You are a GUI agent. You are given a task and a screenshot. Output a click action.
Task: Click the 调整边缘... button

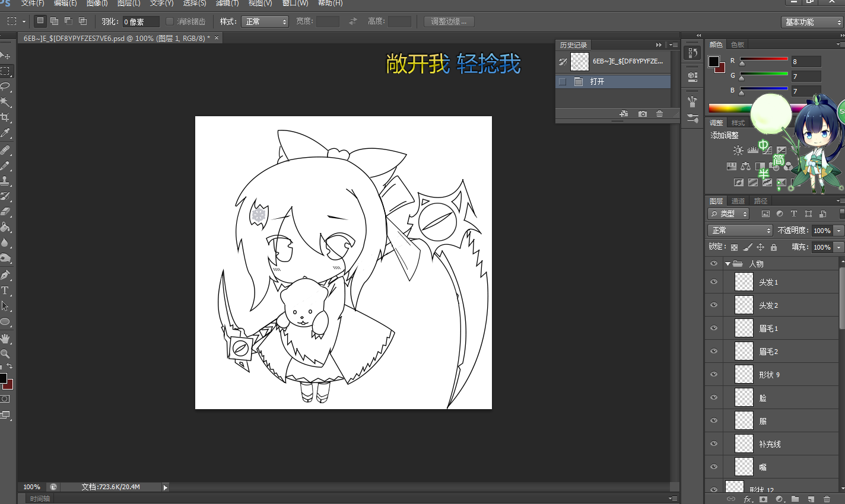point(449,21)
